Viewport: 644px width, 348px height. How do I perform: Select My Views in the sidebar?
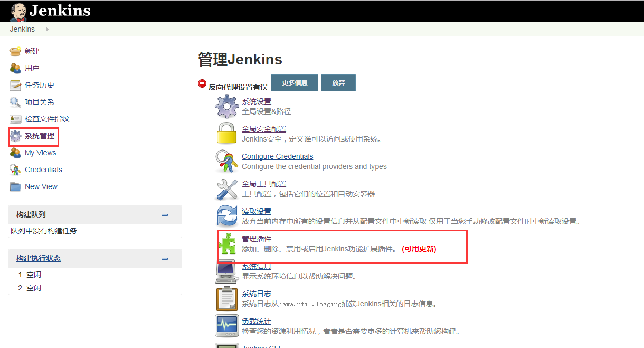click(40, 153)
